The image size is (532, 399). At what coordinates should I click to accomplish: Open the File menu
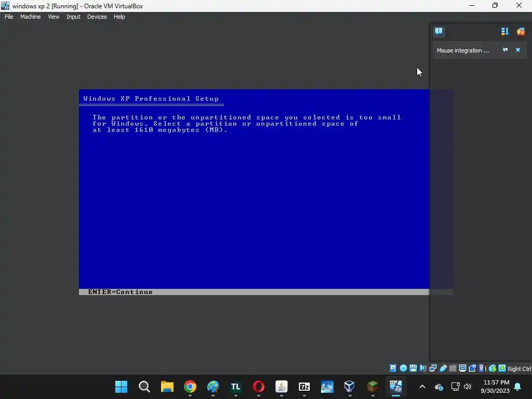[x=9, y=17]
